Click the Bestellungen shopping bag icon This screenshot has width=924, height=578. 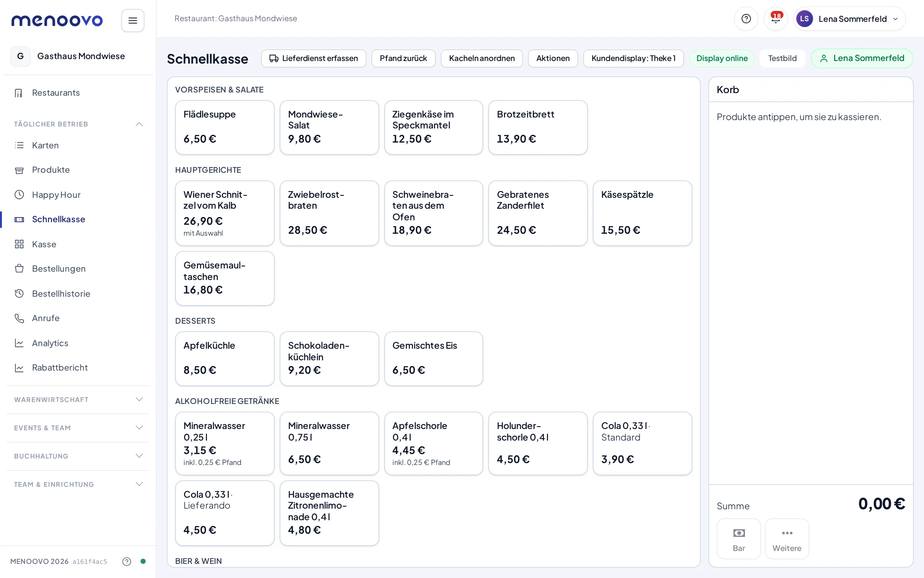[19, 269]
